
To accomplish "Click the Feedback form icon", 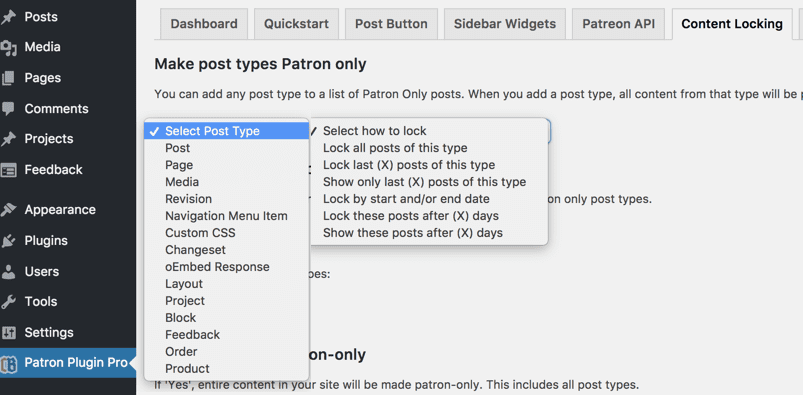I will coord(8,170).
